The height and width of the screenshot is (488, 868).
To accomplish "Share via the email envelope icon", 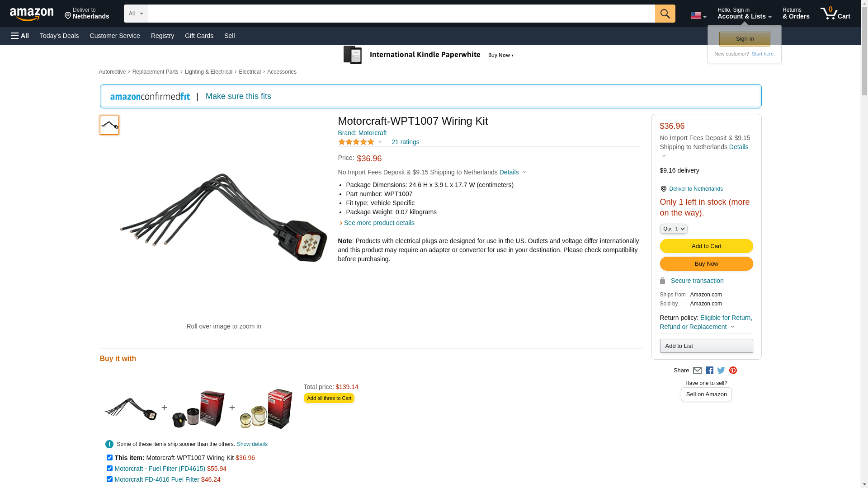I will [x=697, y=371].
